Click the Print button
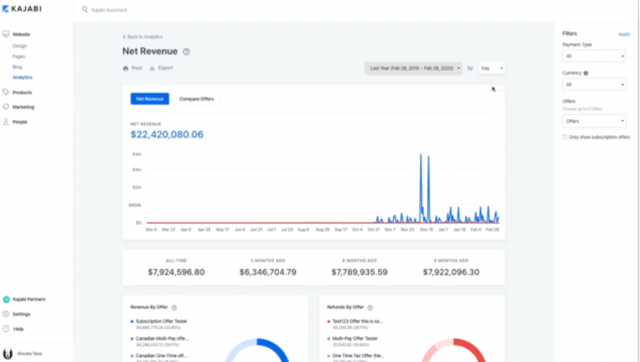 [132, 68]
